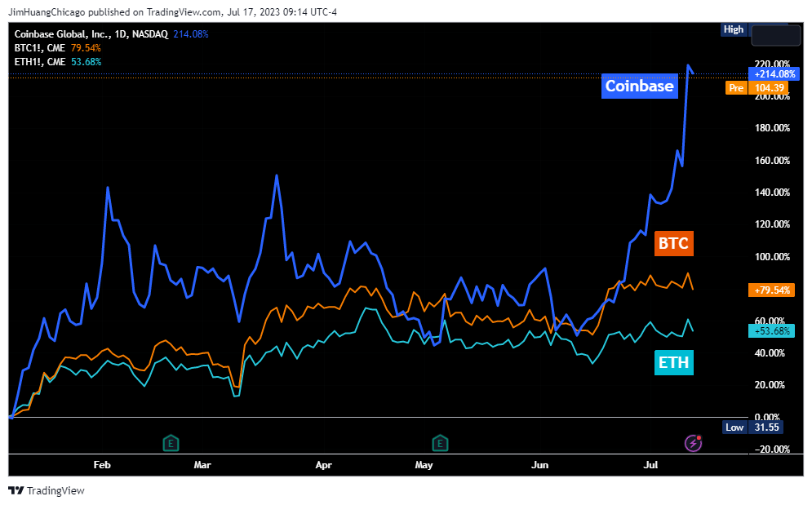Click the teal ETH chart label
This screenshot has width=812, height=505.
tap(674, 362)
